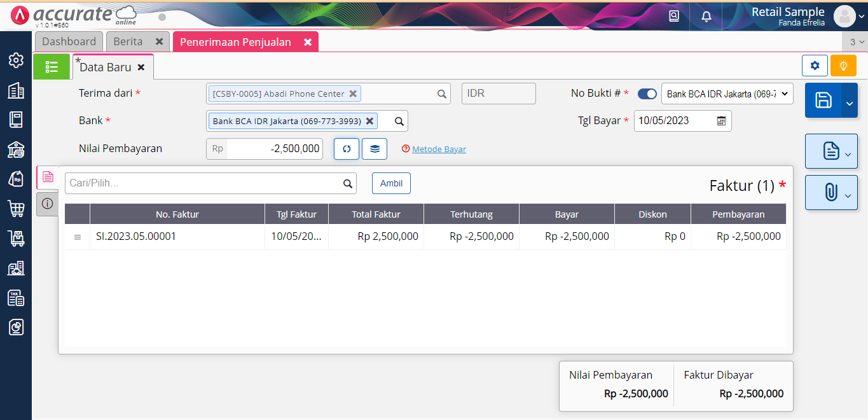Screen dimensions: 868x420
Task: Close the Penerimaan Penjualan tab
Action: [307, 42]
